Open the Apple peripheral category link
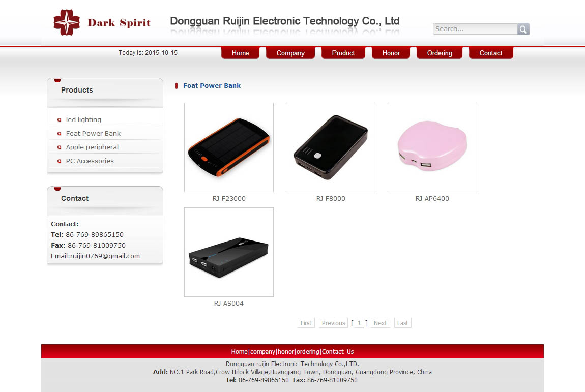 92,147
